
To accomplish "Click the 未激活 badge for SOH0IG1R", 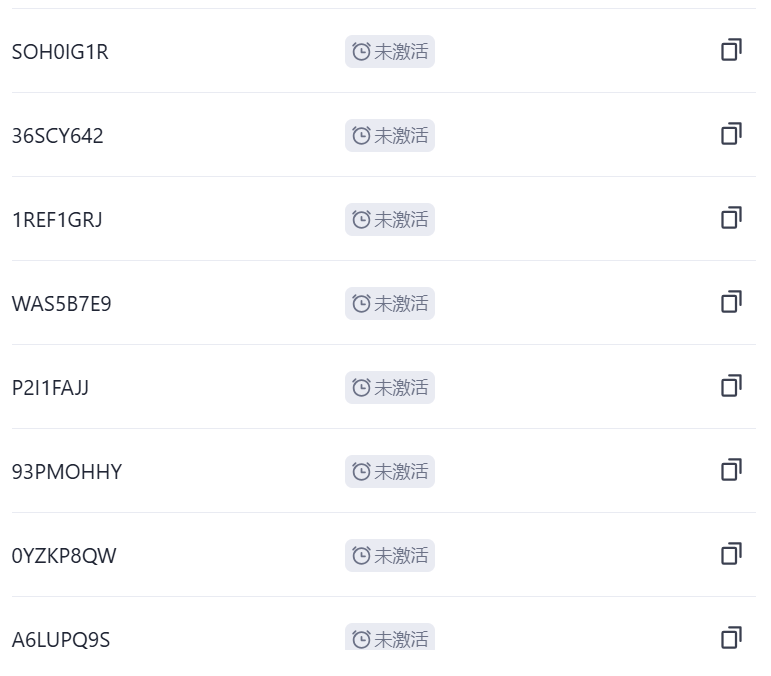I will 390,52.
